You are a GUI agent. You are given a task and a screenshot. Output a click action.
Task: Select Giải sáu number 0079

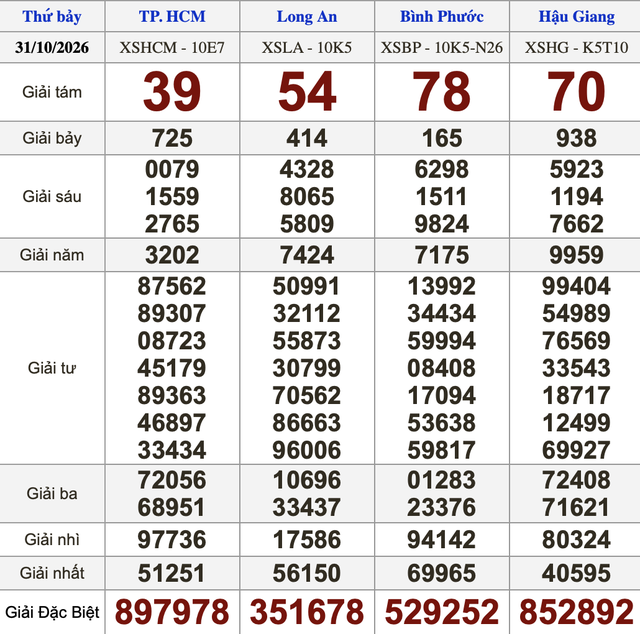[172, 169]
